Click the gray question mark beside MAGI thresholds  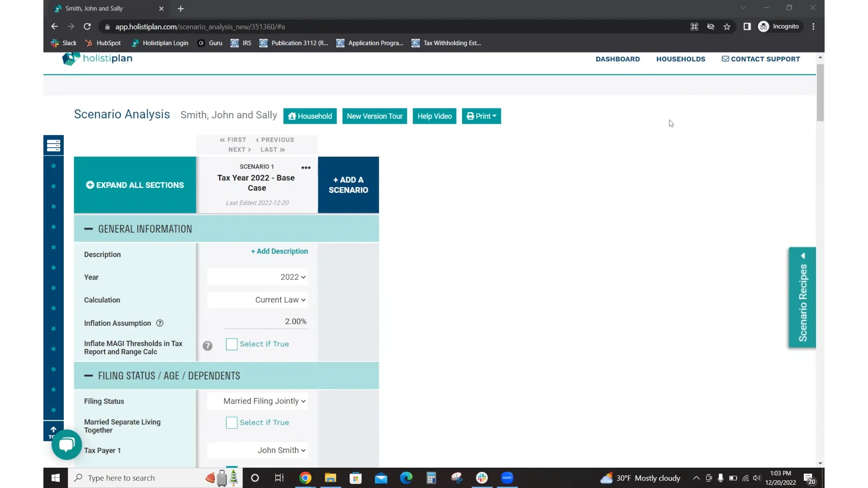coord(208,346)
